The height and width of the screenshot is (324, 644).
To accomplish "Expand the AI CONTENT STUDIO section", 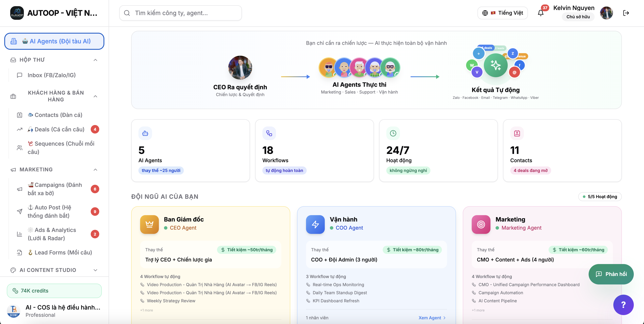I will 95,270.
